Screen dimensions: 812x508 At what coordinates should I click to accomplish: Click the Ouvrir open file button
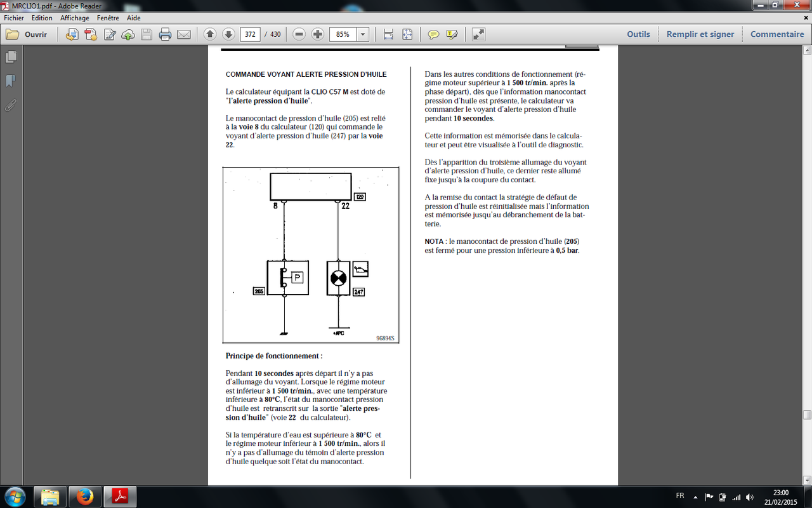(27, 34)
